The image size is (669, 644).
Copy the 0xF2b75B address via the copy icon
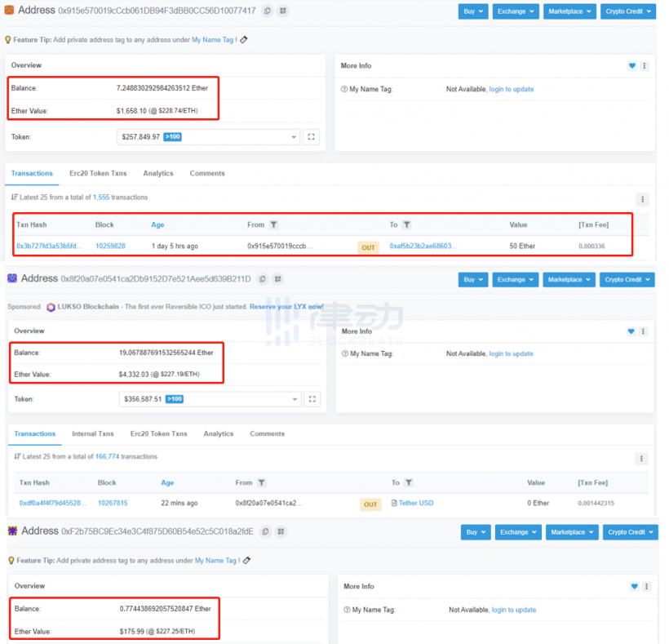pyautogui.click(x=265, y=531)
